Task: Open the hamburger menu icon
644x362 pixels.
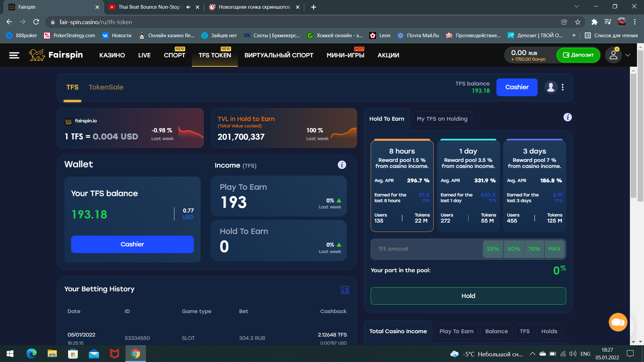Action: (14, 55)
